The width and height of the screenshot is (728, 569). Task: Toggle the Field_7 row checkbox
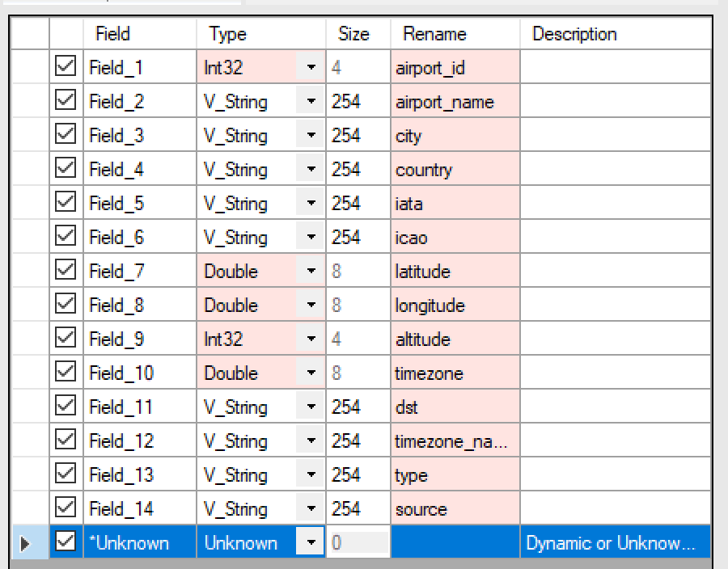coord(66,270)
